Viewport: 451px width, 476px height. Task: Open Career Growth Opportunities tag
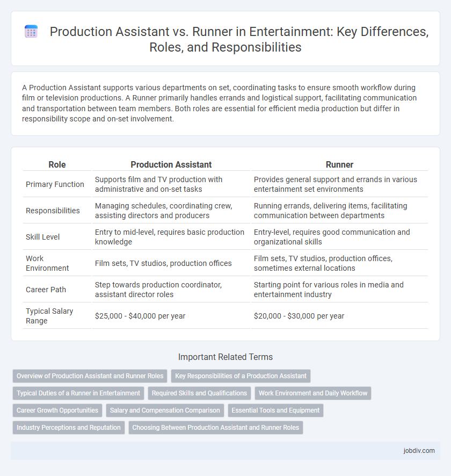57,410
